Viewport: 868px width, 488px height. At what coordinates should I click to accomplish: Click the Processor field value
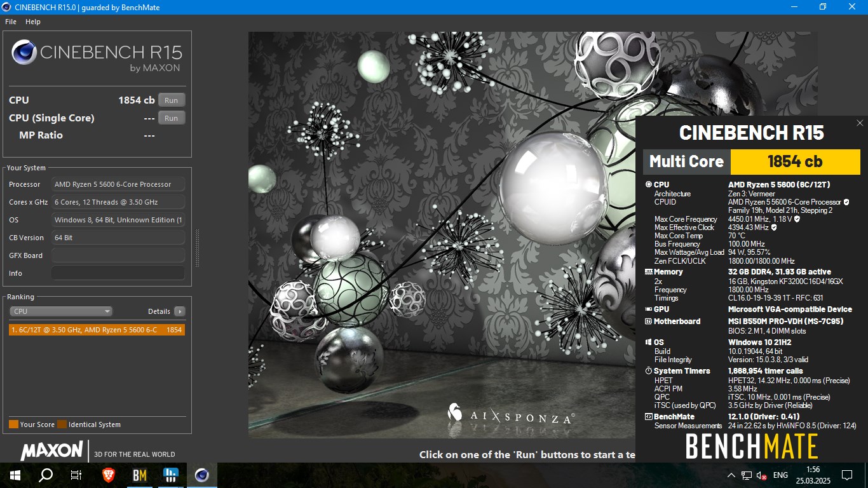tap(118, 184)
